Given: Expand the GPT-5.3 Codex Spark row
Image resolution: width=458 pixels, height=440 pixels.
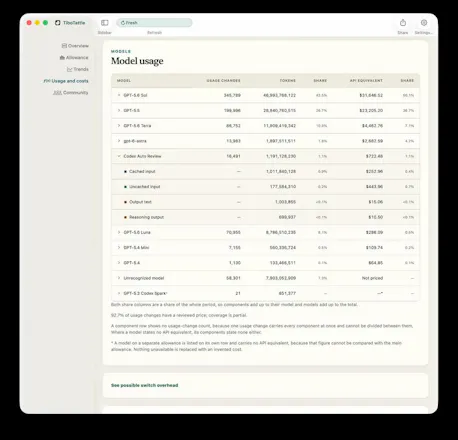Looking at the screenshot, I should (x=119, y=293).
